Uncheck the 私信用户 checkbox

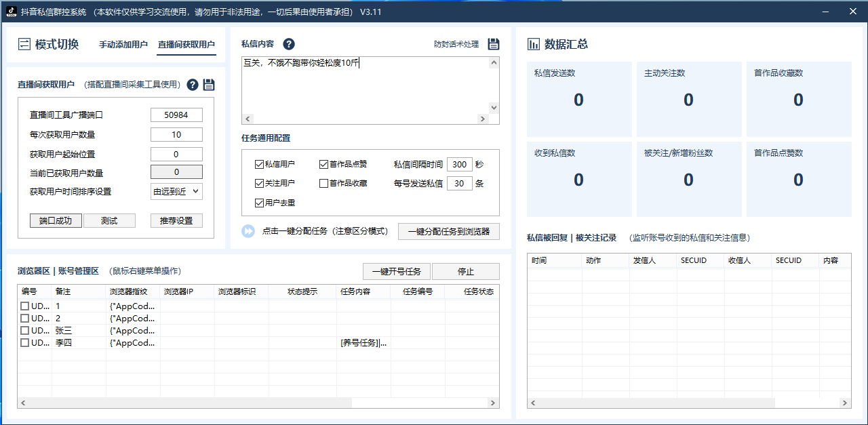(x=259, y=164)
